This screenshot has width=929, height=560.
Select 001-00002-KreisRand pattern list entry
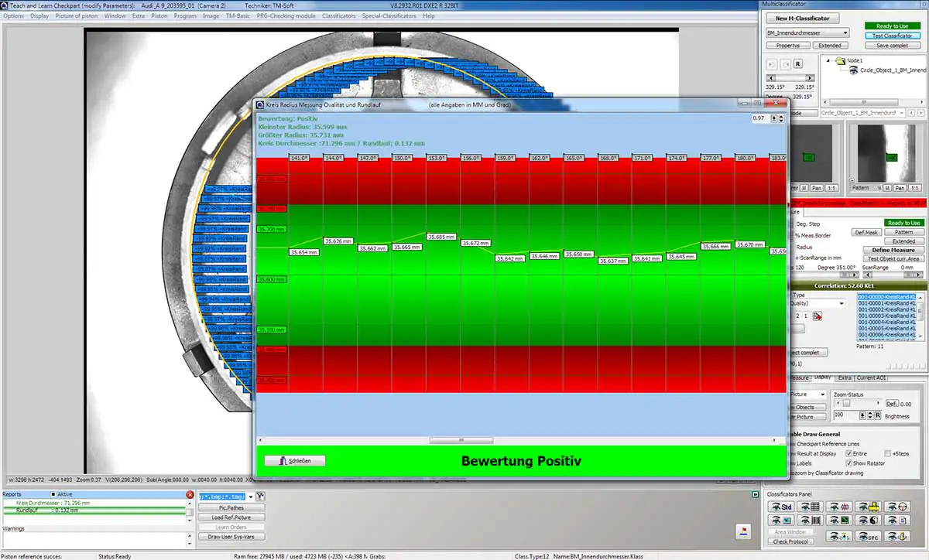[x=888, y=309]
